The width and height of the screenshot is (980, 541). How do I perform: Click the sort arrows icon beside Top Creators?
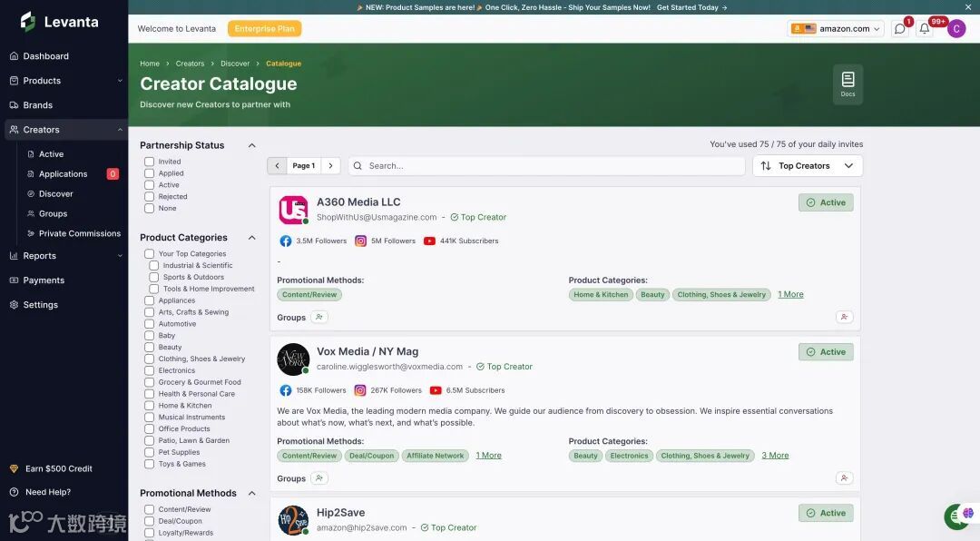766,166
